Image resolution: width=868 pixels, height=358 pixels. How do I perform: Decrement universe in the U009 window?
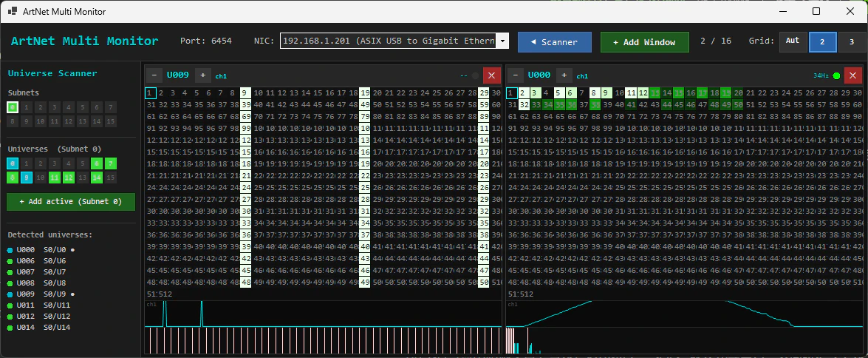click(x=154, y=75)
